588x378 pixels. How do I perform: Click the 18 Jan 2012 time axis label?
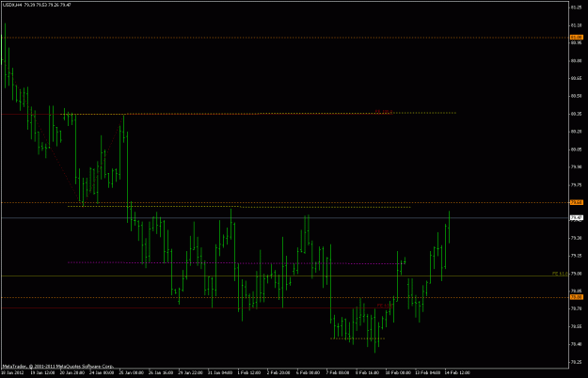(12, 372)
